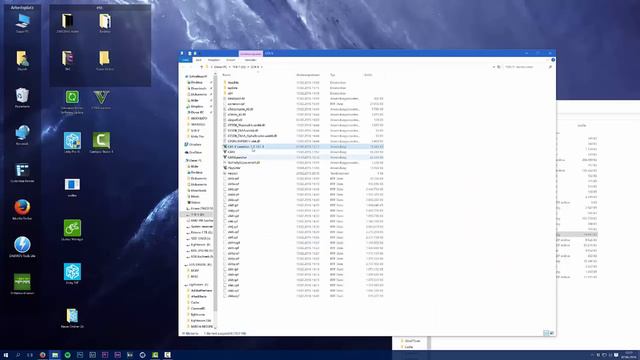The image size is (640, 360).
Task: Open the Netzwerk desktop icon
Action: click(22, 135)
